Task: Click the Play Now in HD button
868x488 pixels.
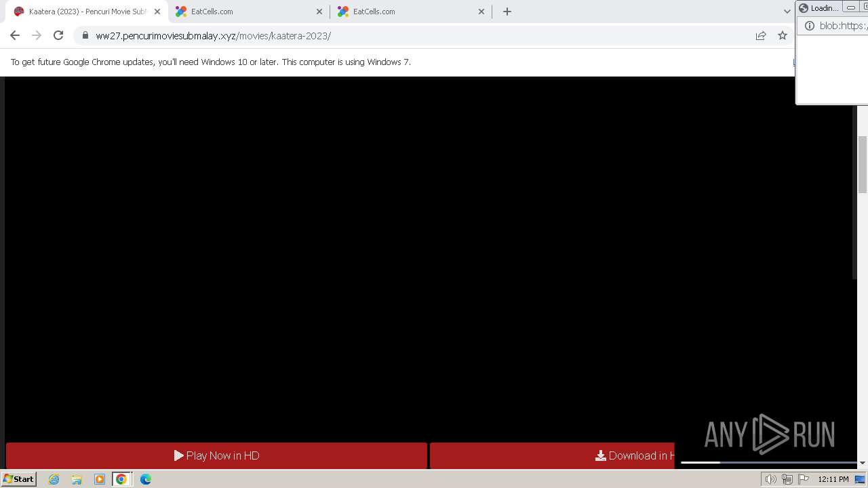Action: 217,455
